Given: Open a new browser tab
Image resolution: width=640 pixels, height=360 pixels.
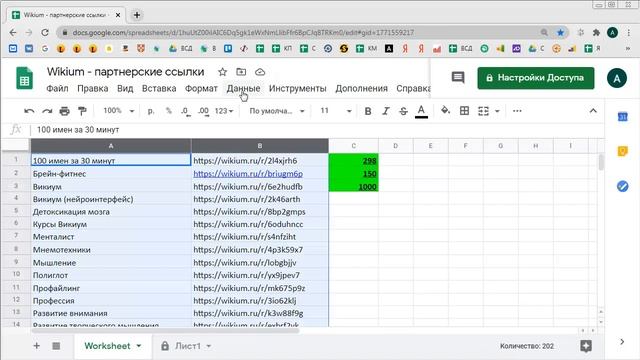Looking at the screenshot, I should 137,15.
